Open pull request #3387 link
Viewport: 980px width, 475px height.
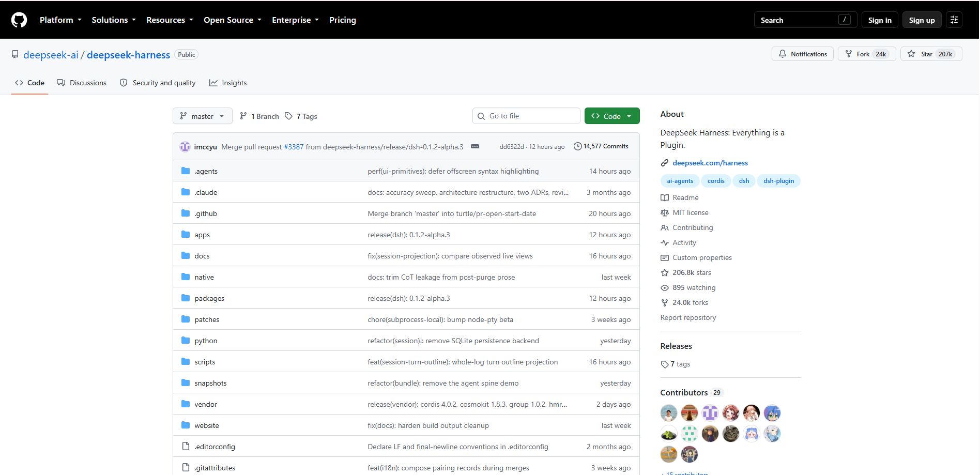click(x=294, y=147)
